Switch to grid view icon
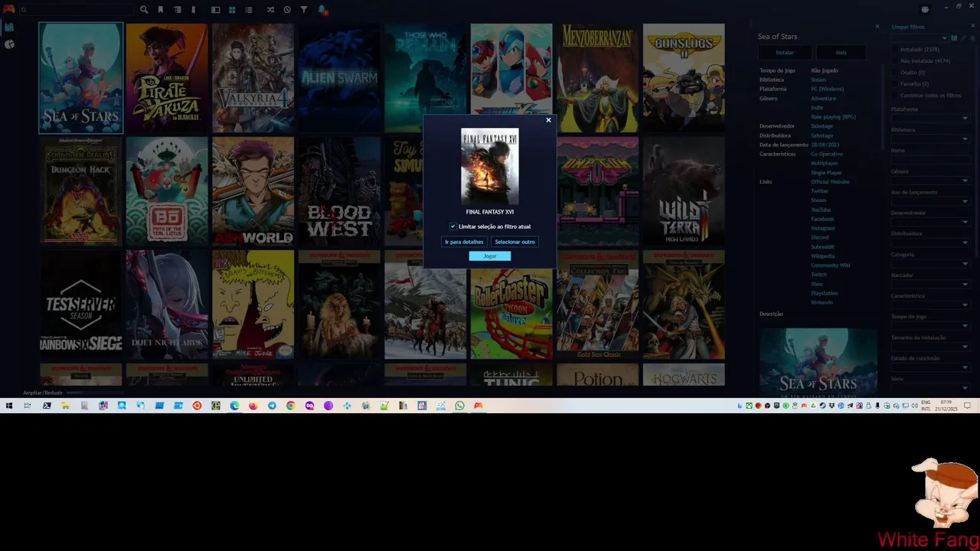This screenshot has height=551, width=980. point(232,10)
